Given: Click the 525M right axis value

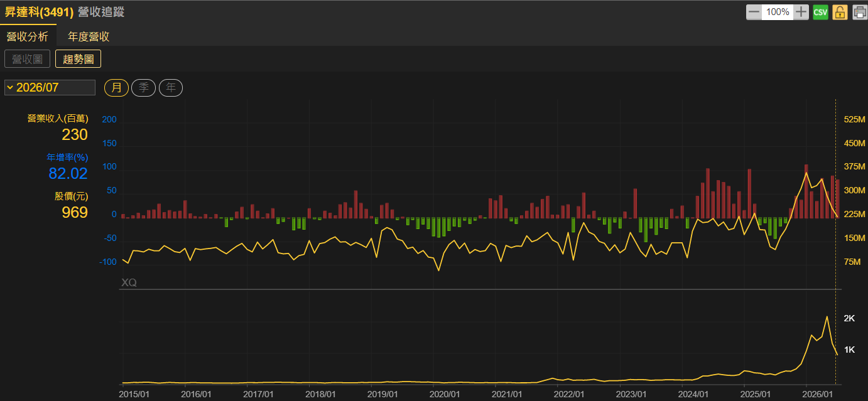Looking at the screenshot, I should tap(855, 119).
